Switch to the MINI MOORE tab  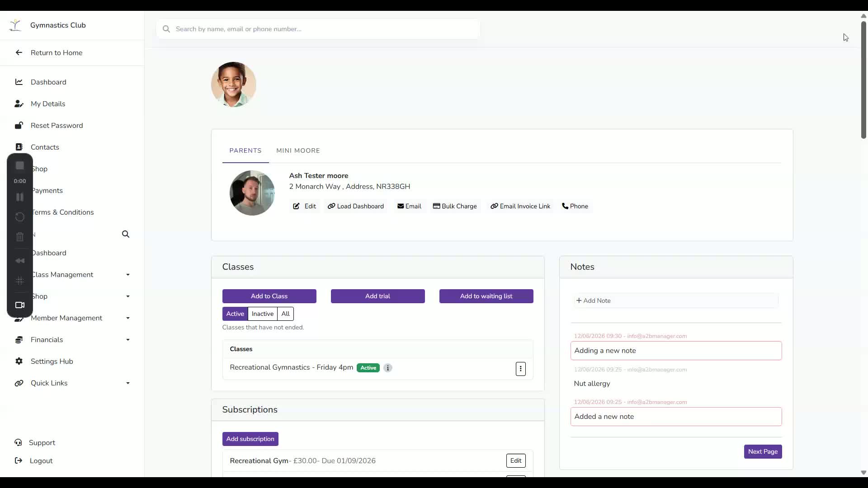298,150
